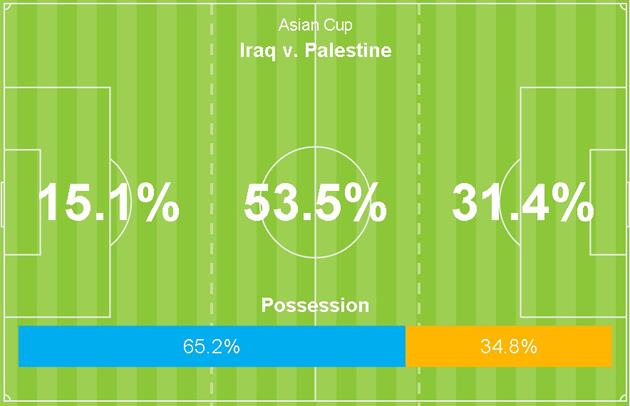Click the right goal at pitch edge
The image size is (630, 406).
(627, 204)
